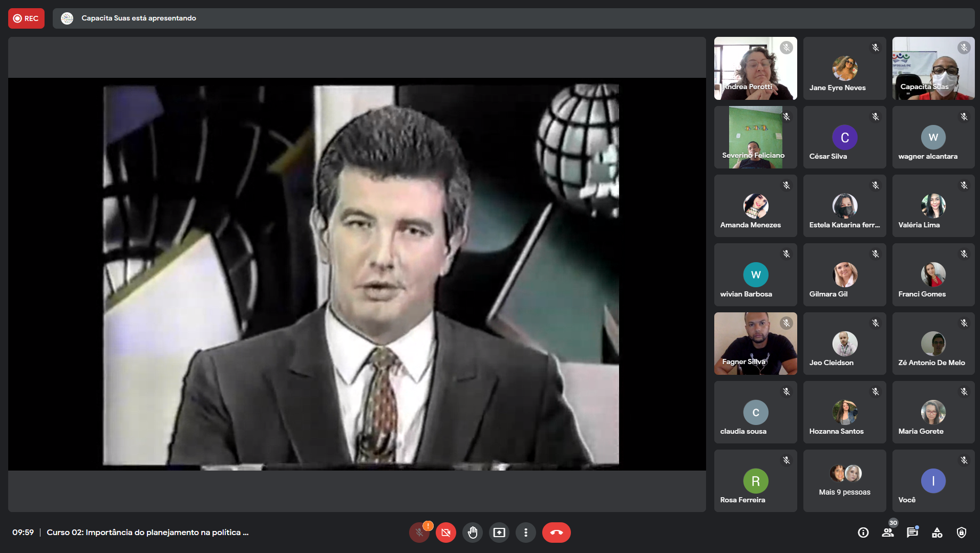Click the presented video in main view

coord(361,274)
